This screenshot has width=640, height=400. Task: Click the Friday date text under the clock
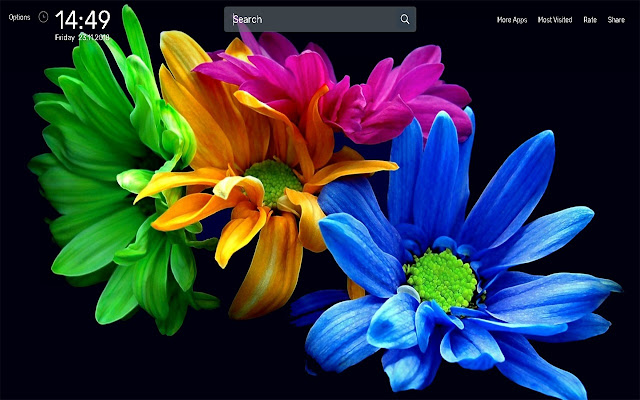[82, 38]
